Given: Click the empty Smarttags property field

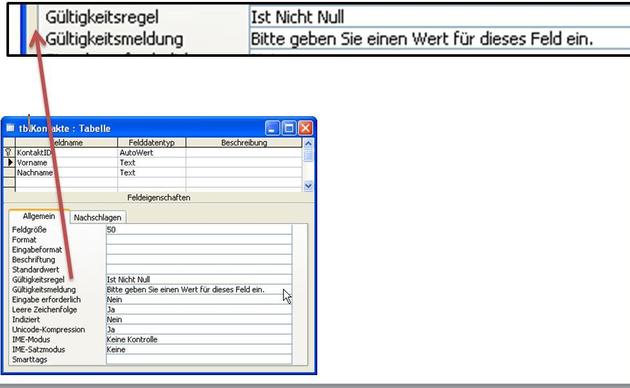Looking at the screenshot, I should click(199, 359).
